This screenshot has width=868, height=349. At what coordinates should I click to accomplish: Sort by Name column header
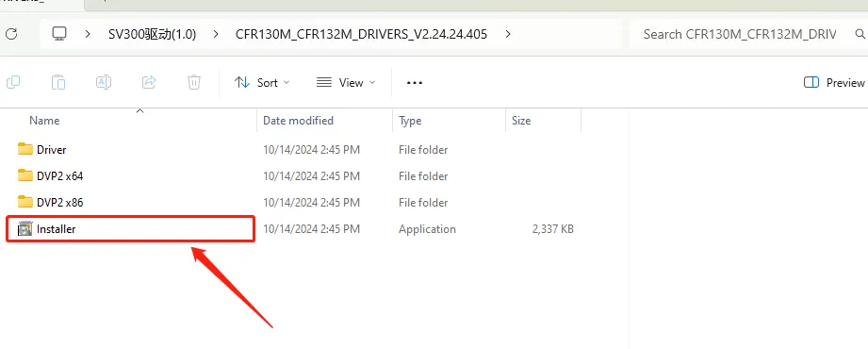(x=44, y=120)
